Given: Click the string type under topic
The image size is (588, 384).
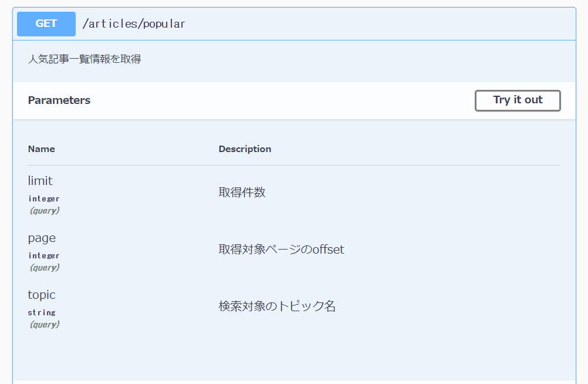Looking at the screenshot, I should (42, 313).
